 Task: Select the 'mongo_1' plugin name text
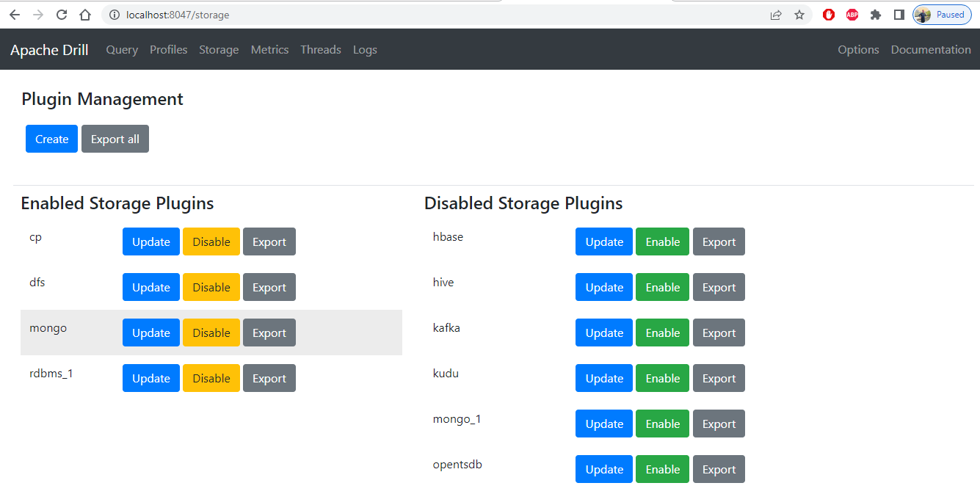tap(457, 419)
